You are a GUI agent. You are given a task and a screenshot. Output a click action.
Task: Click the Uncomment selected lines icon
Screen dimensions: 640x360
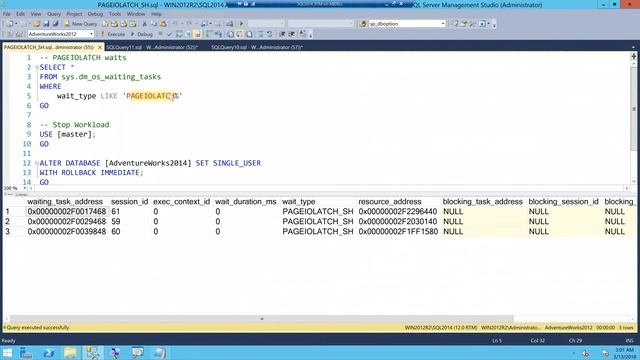point(270,34)
